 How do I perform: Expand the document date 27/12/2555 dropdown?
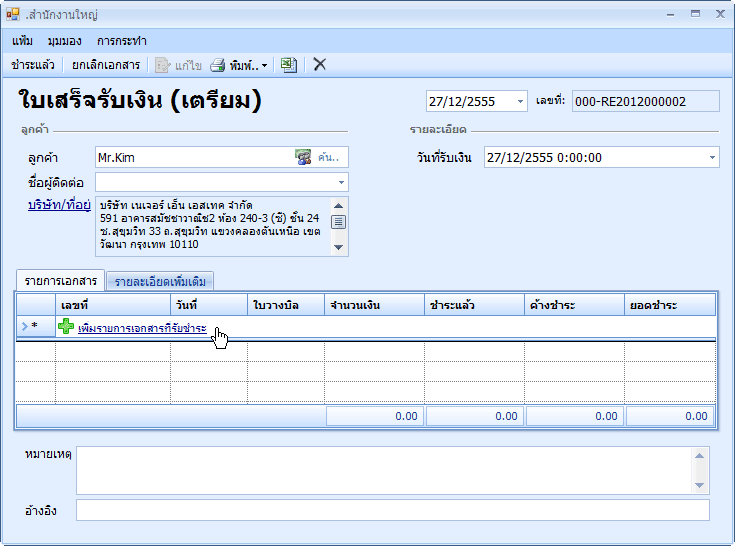(x=520, y=101)
